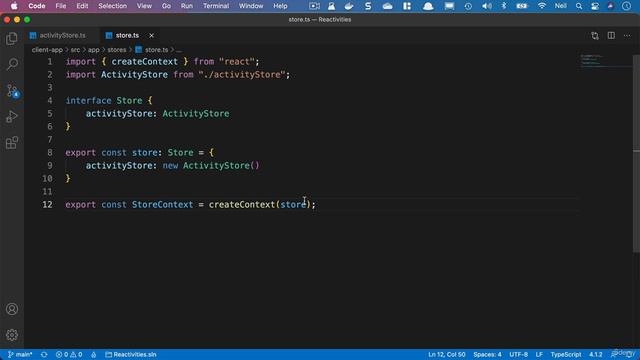This screenshot has width=640, height=360.
Task: Click createContext in the first import line
Action: pos(144,62)
